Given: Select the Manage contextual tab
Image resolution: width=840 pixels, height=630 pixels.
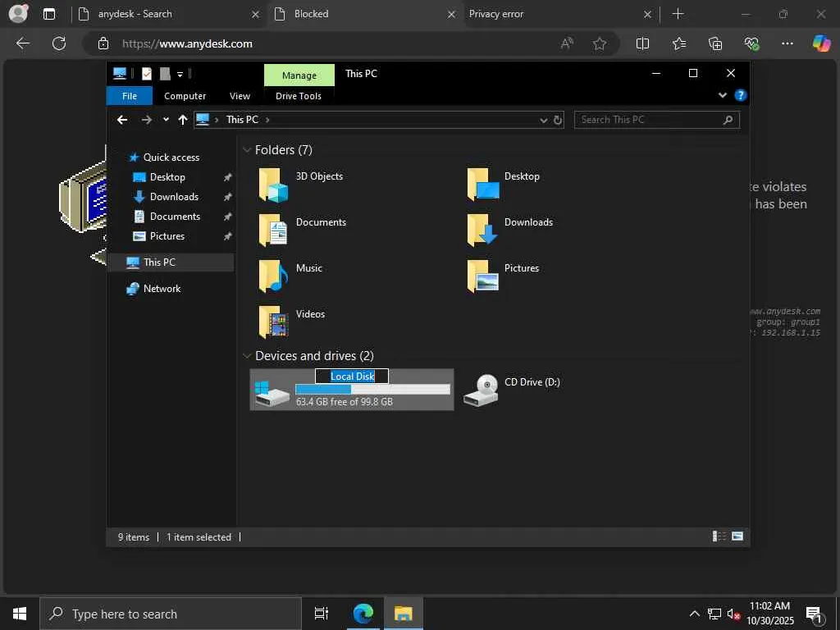Looking at the screenshot, I should [299, 75].
